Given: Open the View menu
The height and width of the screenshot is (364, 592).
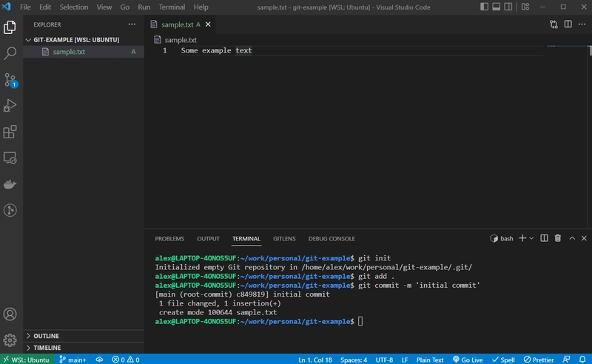Looking at the screenshot, I should (x=104, y=7).
